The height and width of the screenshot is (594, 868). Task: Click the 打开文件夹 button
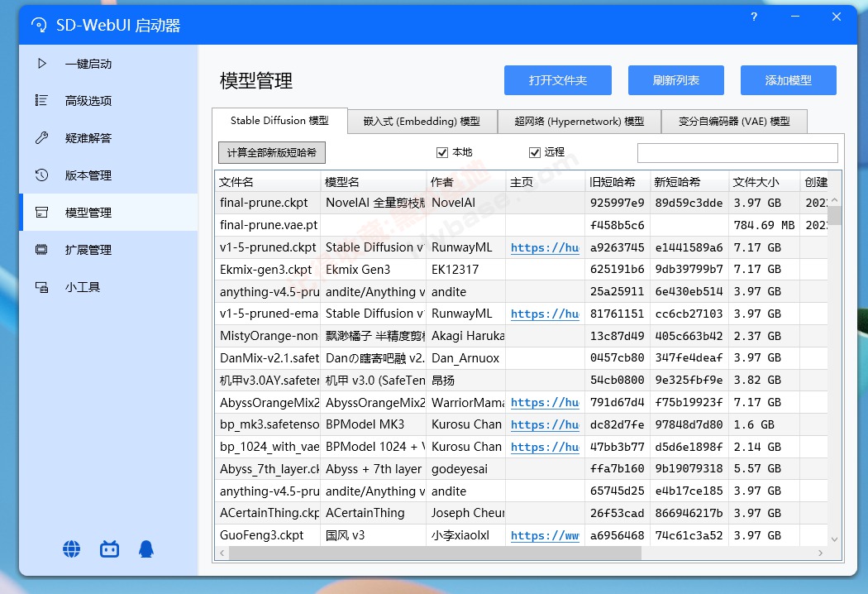click(x=557, y=80)
